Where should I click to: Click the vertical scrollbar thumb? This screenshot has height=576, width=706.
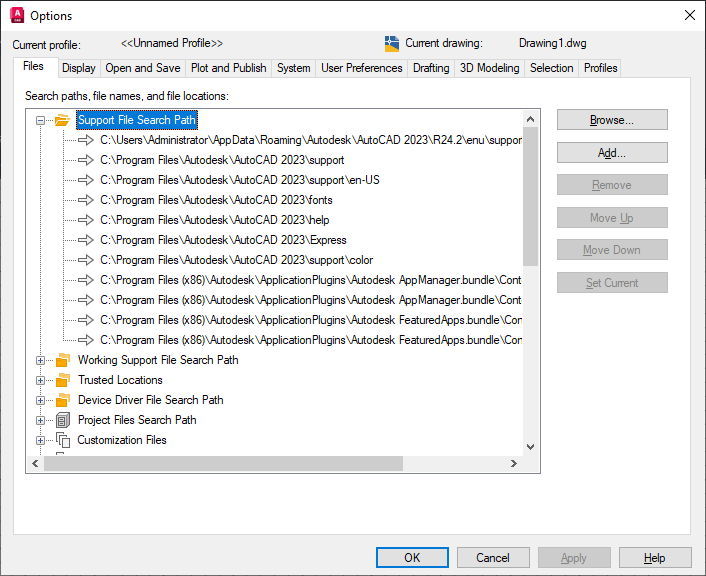pos(530,196)
